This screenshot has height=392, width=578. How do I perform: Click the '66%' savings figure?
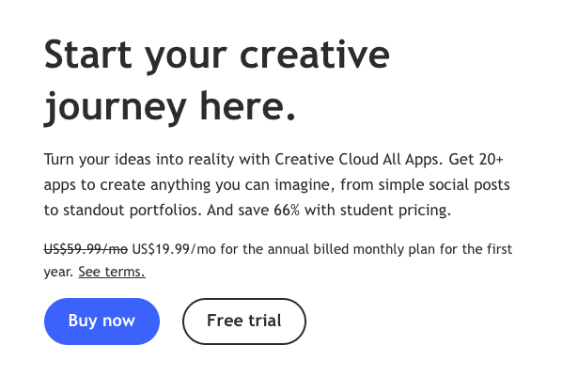[287, 211]
